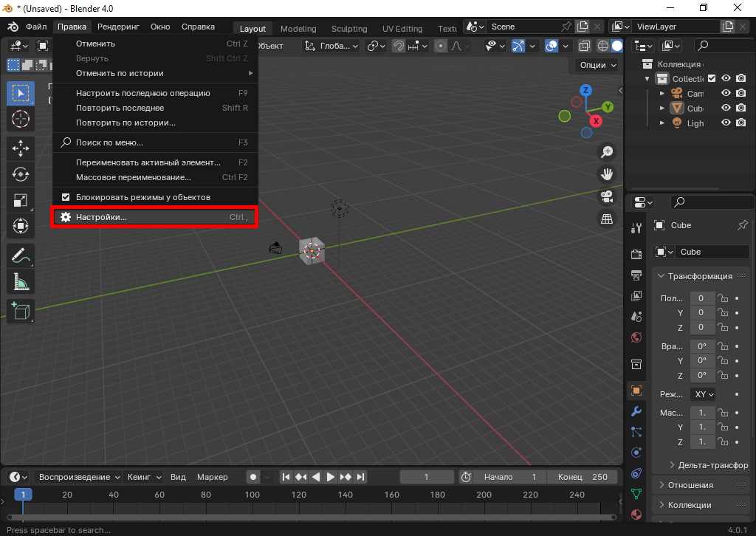Select the Scale tool
This screenshot has height=536, width=756.
[21, 200]
